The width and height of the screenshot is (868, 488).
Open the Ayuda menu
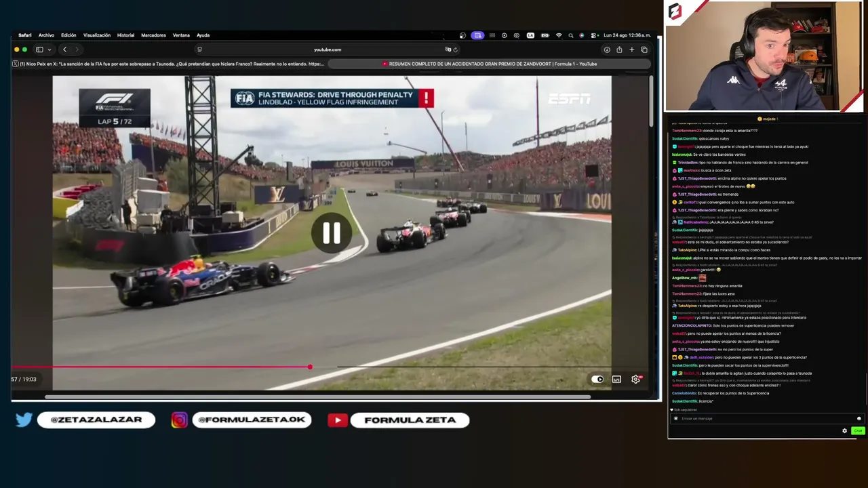tap(203, 35)
